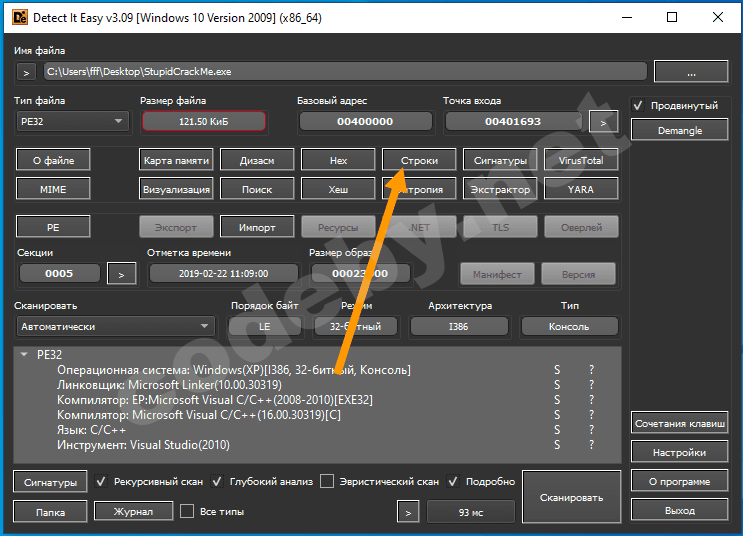This screenshot has height=536, width=743.
Task: Click the MIME button
Action: pyautogui.click(x=53, y=189)
